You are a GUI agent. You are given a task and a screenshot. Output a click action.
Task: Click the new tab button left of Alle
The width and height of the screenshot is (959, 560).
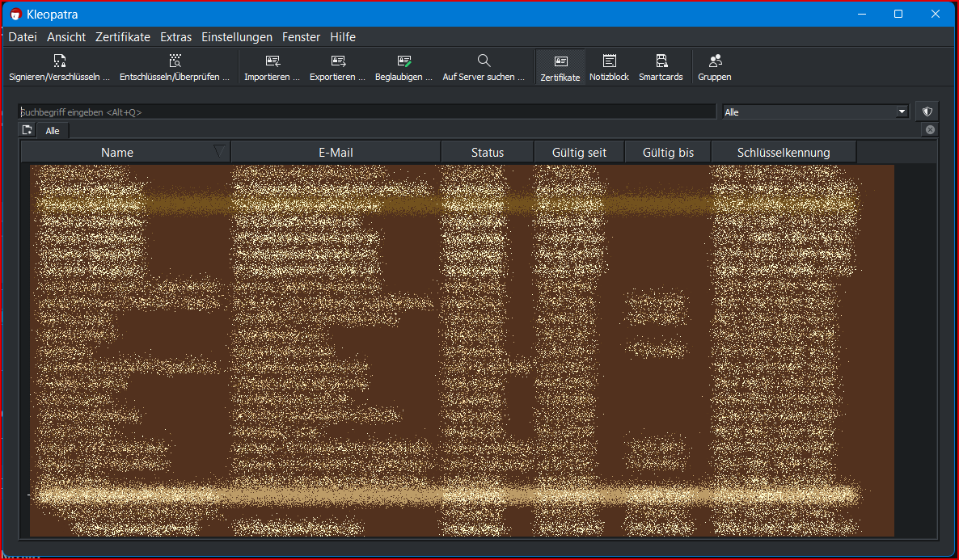coord(27,130)
